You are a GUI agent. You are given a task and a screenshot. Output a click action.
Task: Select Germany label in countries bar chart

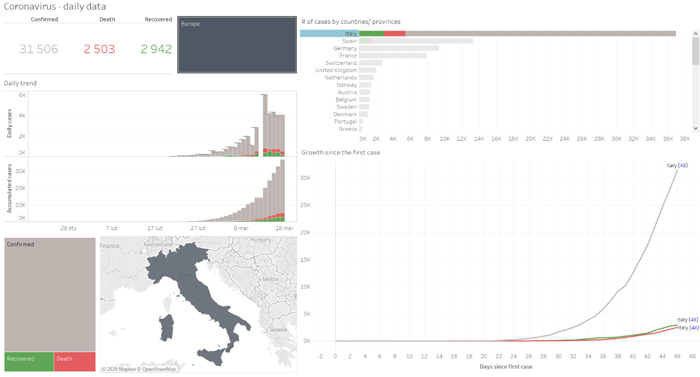click(x=345, y=48)
